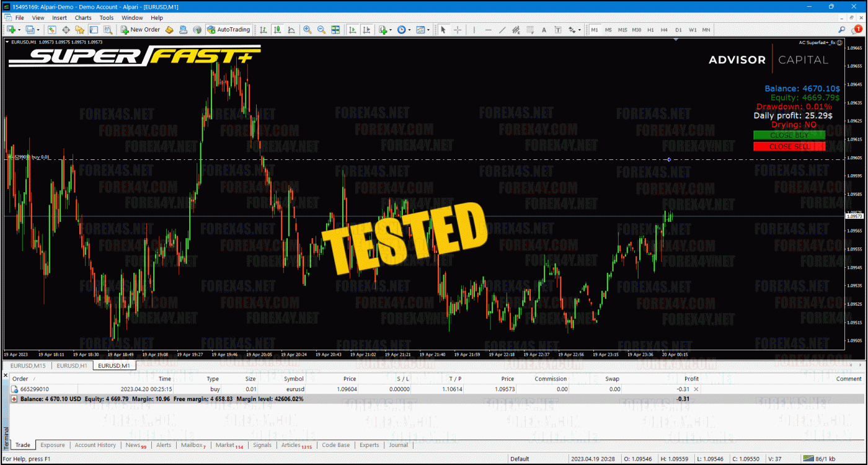Open the Data Window icon
Image resolution: width=868 pixels, height=465 pixels.
[66, 29]
